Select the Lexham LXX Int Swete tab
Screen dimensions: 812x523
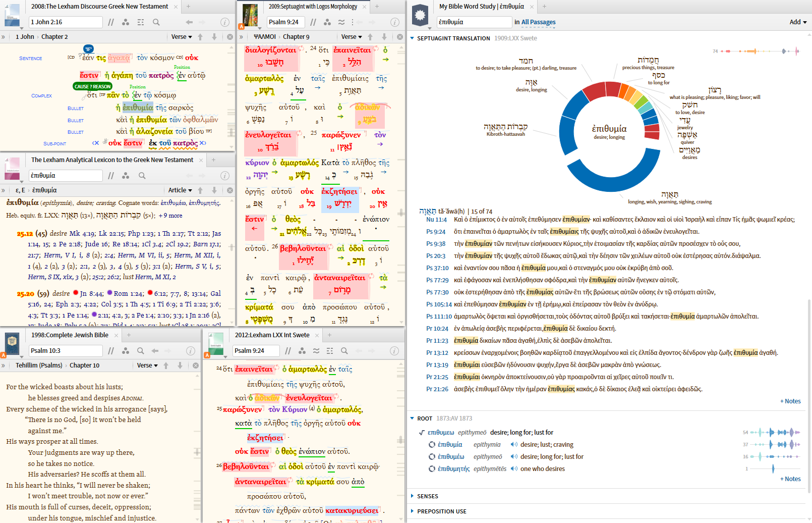click(x=272, y=335)
